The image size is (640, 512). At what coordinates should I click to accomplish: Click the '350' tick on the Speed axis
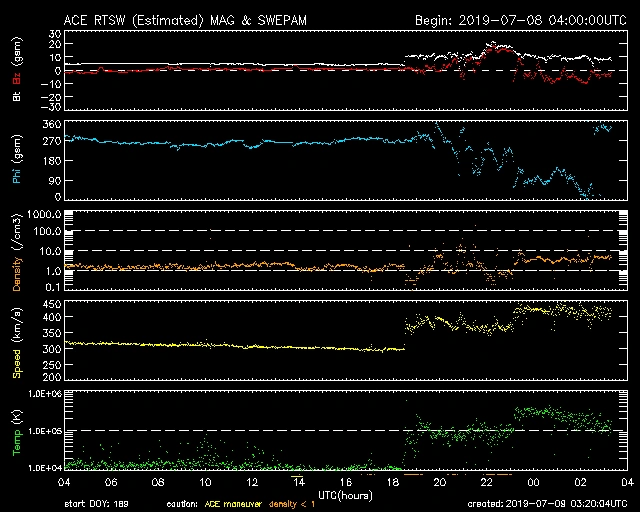point(52,333)
